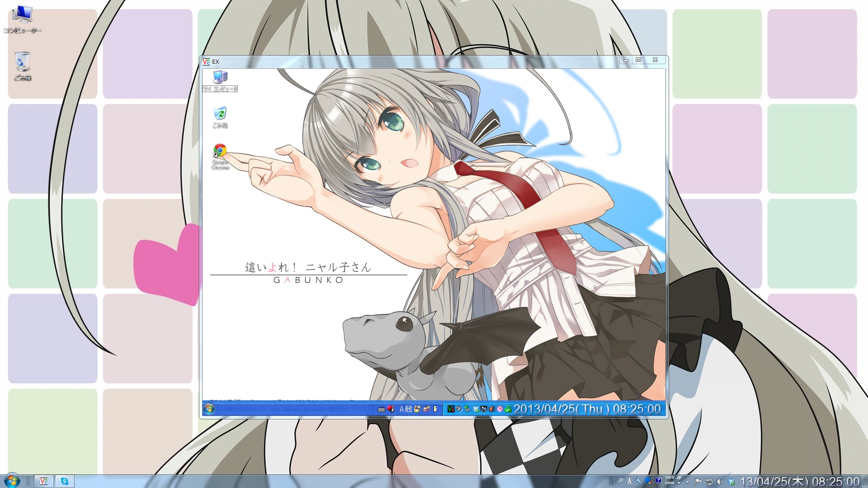Open the JP input language selector

click(x=620, y=480)
